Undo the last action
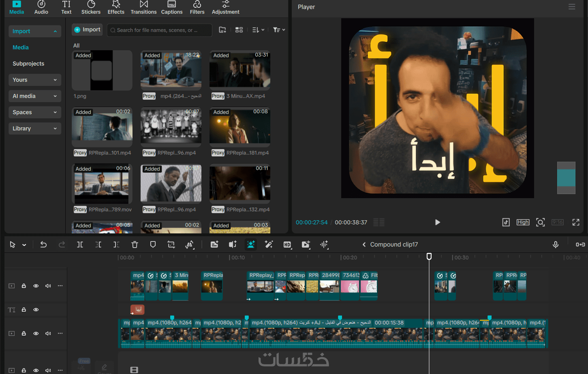 click(x=43, y=244)
